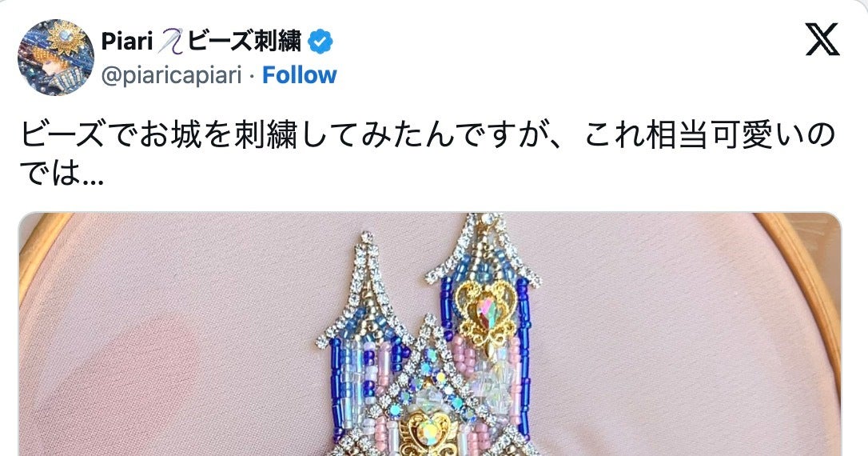The height and width of the screenshot is (456, 868).
Task: Click the middot separator before Follow
Action: tap(252, 76)
